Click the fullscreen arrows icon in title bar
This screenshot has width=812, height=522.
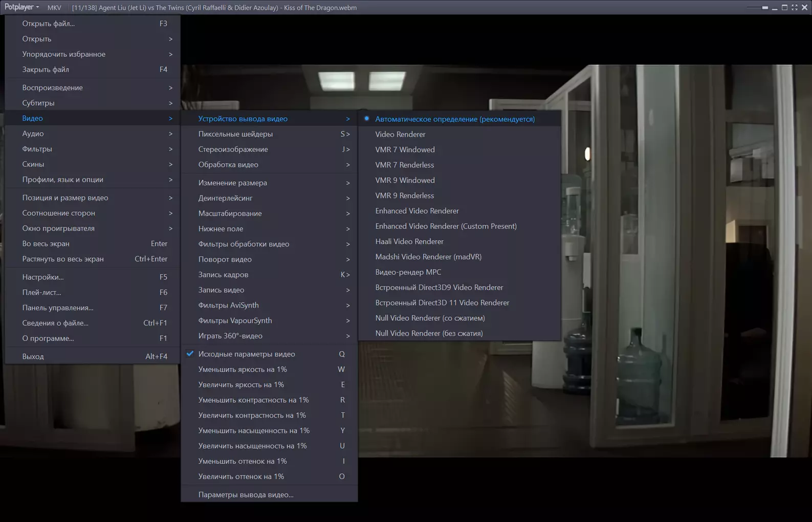point(795,7)
